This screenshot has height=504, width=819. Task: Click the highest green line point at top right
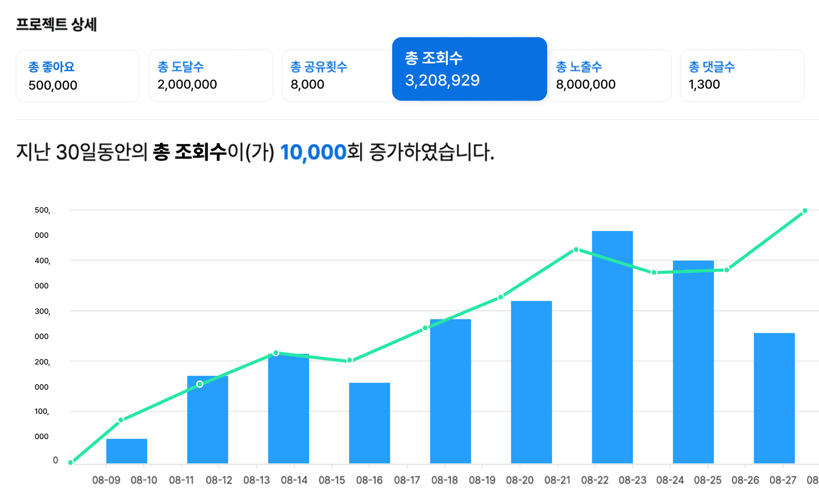[804, 211]
